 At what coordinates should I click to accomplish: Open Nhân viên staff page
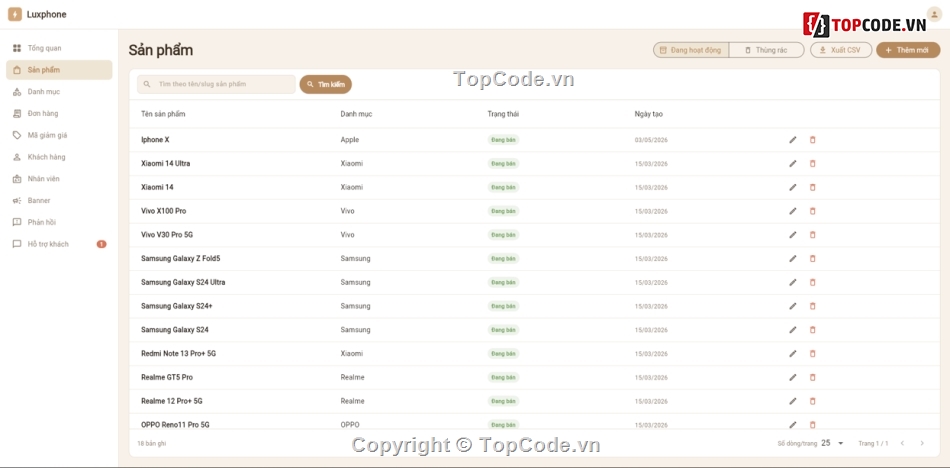pyautogui.click(x=59, y=179)
